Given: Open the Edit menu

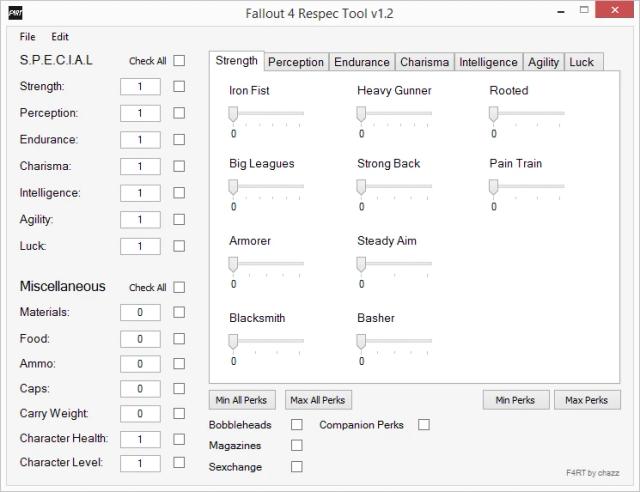Looking at the screenshot, I should 60,37.
